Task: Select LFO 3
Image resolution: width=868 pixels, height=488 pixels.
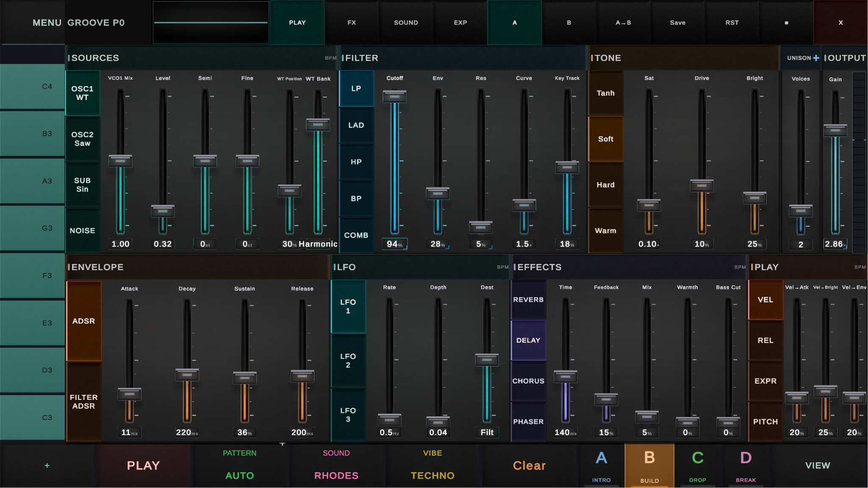Action: point(348,415)
